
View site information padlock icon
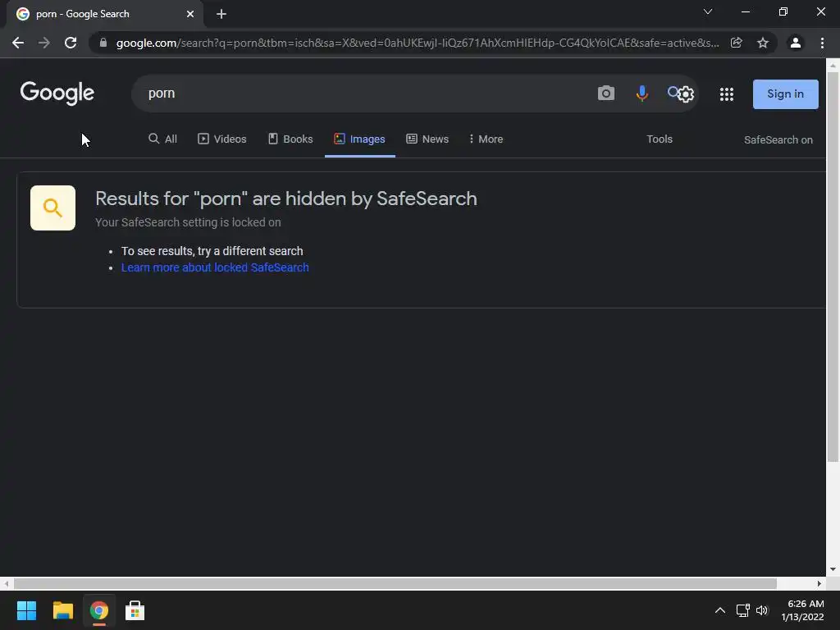(103, 43)
